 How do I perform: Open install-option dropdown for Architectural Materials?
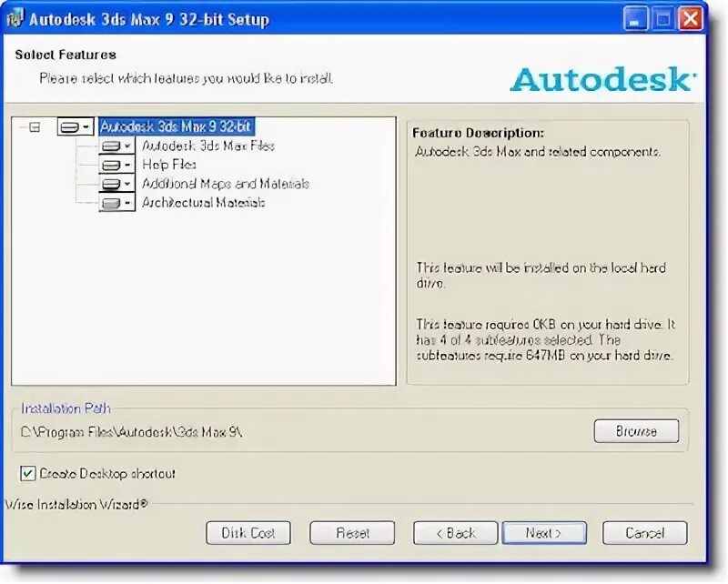(116, 203)
